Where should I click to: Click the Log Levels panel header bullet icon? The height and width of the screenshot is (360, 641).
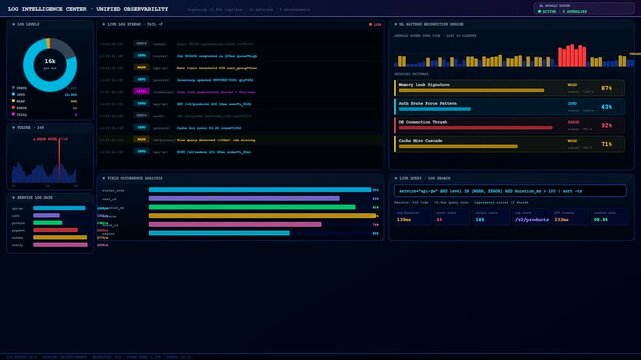coord(13,25)
